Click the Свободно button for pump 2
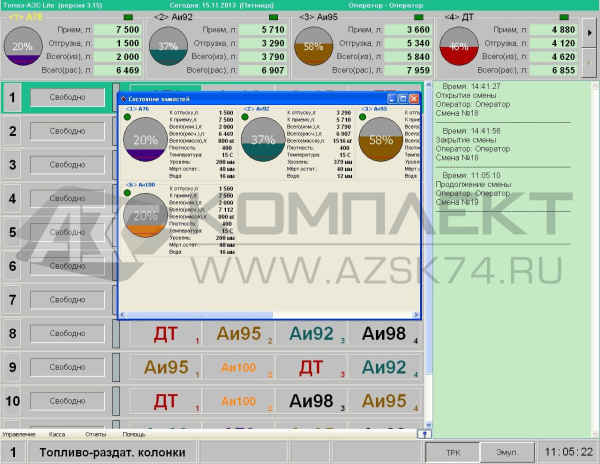This screenshot has height=464, width=600. (68, 131)
